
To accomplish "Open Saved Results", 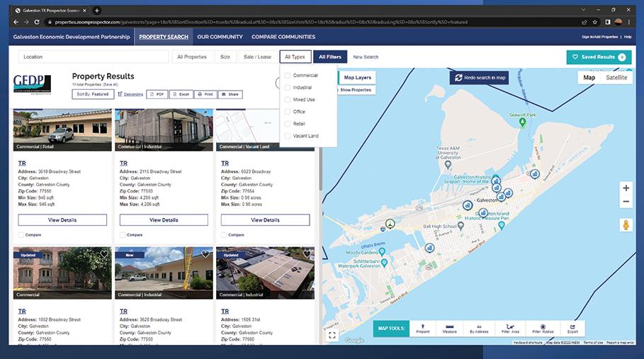I will pyautogui.click(x=599, y=57).
